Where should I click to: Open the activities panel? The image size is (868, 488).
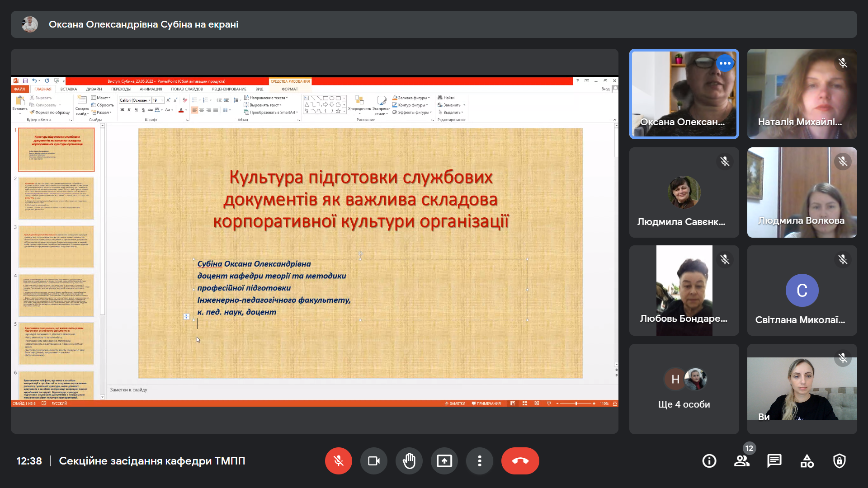point(807,461)
